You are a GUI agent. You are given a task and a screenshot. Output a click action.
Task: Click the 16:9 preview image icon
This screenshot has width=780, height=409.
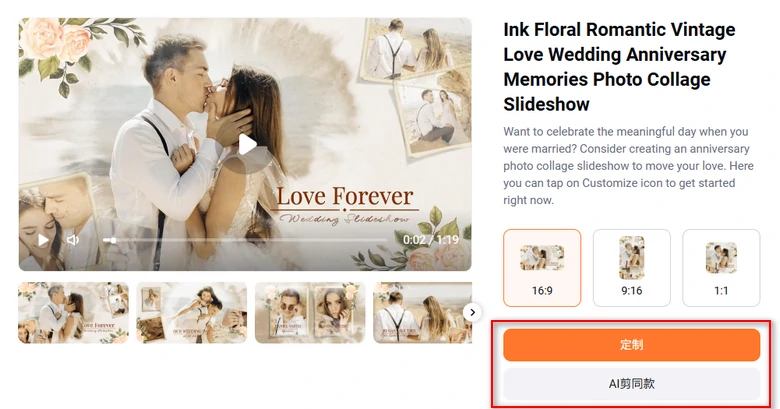tap(542, 258)
